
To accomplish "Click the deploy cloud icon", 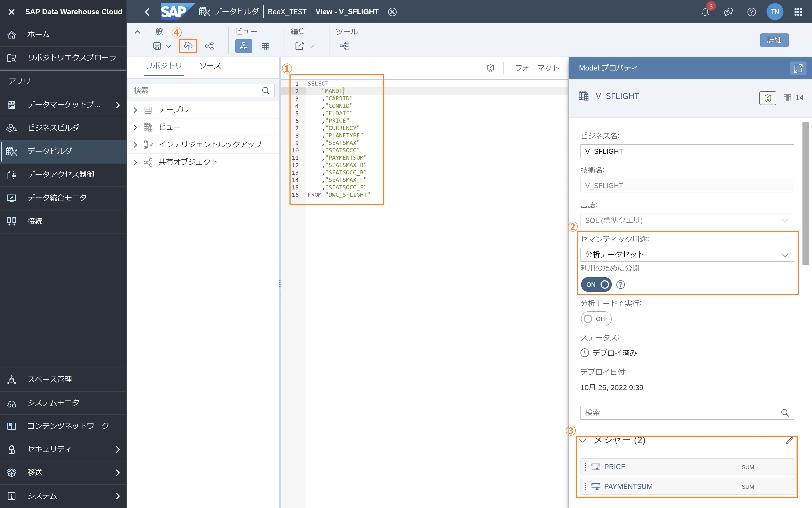I will 188,46.
